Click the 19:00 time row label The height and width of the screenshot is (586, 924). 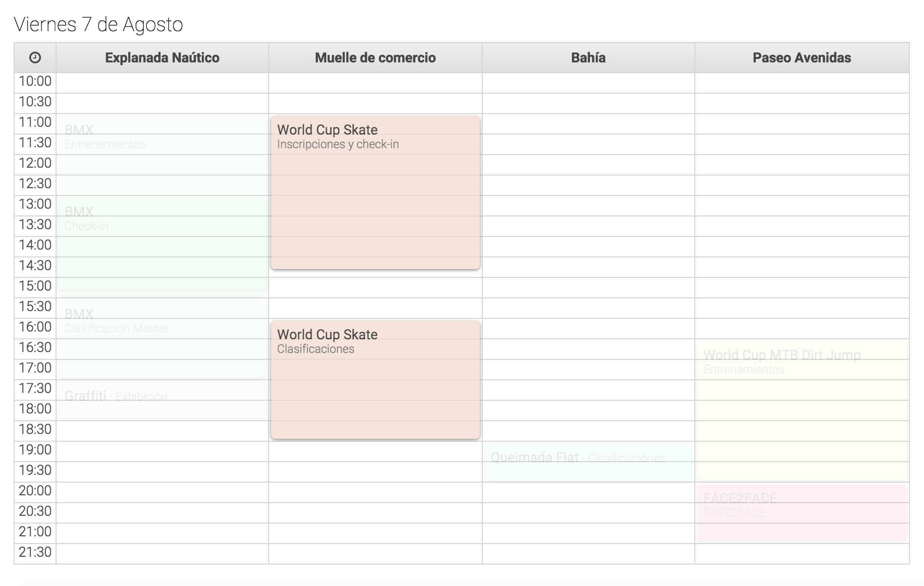(35, 450)
